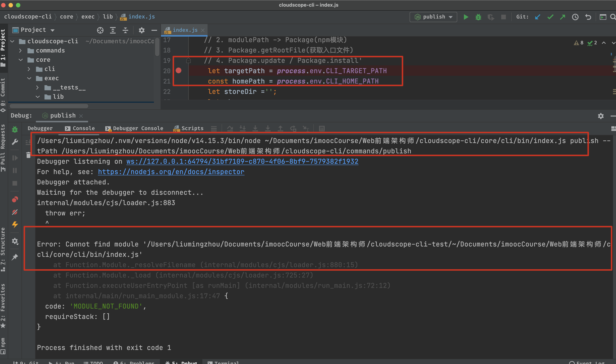Update project with the blue Git arrow
This screenshot has height=364, width=616.
coord(537,17)
